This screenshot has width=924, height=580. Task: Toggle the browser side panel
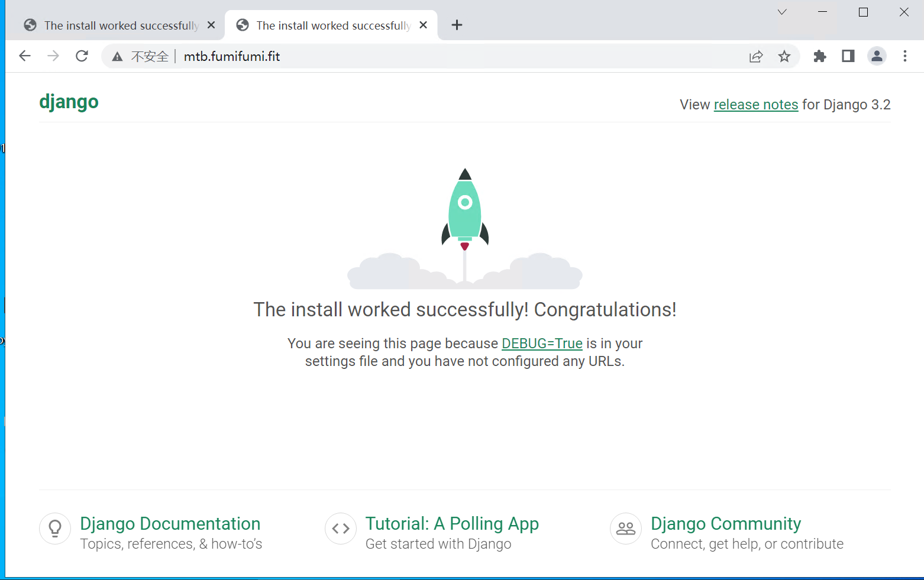(848, 56)
